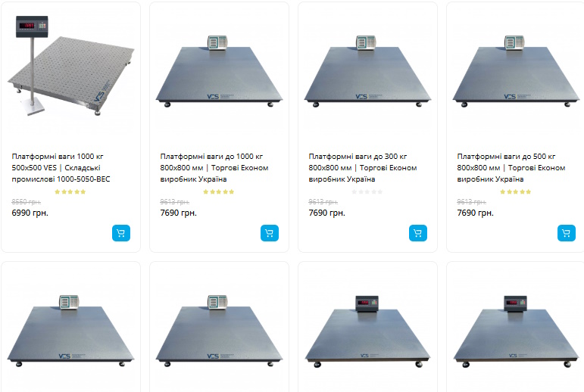This screenshot has width=584, height=392.
Task: Open the до 500 кг 800x800 product title
Action: click(511, 167)
